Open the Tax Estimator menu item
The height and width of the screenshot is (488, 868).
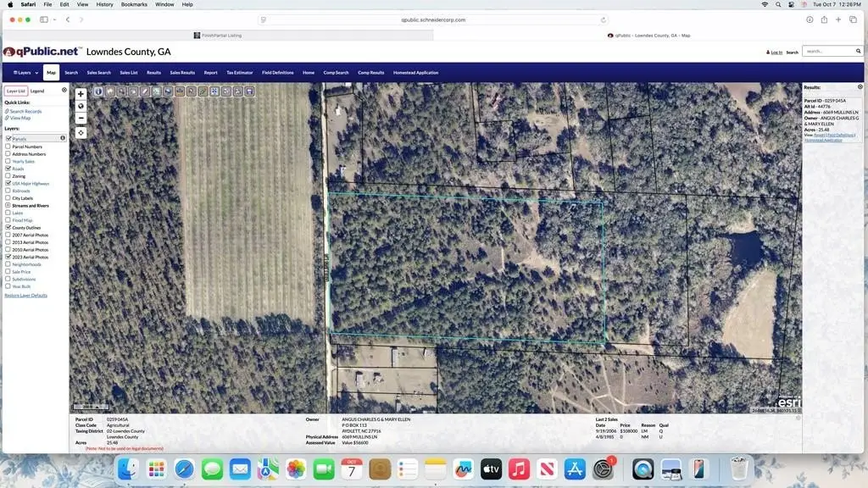(x=239, y=73)
